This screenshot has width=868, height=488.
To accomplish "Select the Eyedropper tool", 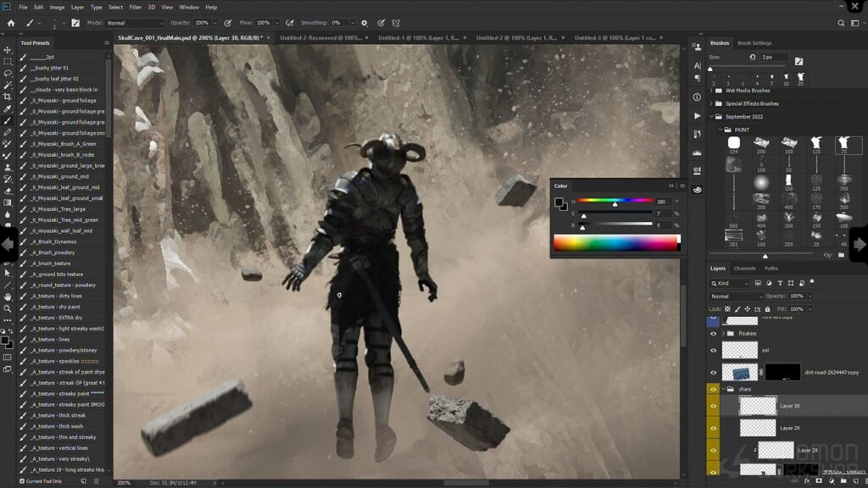I will pyautogui.click(x=7, y=109).
